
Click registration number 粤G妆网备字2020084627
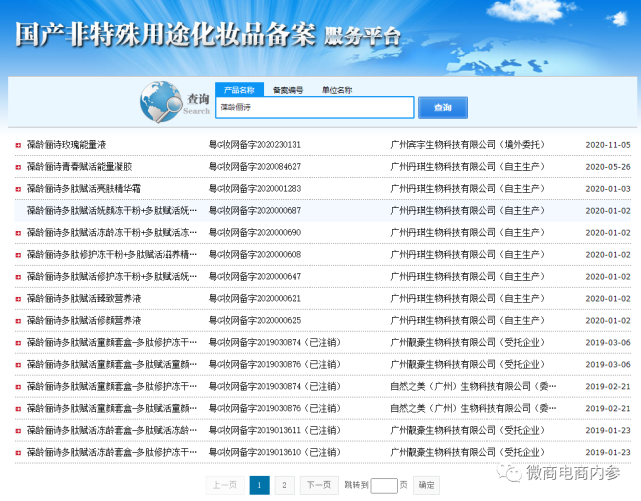coord(255,167)
